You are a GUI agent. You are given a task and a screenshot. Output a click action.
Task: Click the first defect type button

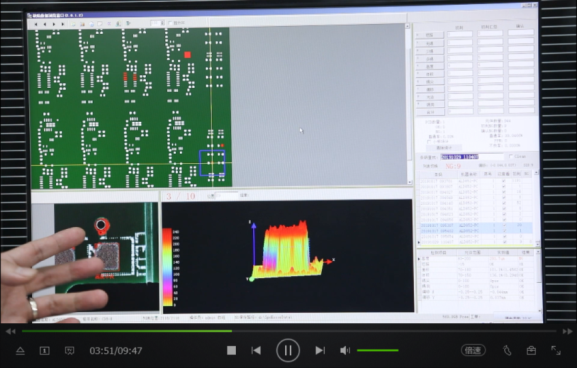[430, 35]
